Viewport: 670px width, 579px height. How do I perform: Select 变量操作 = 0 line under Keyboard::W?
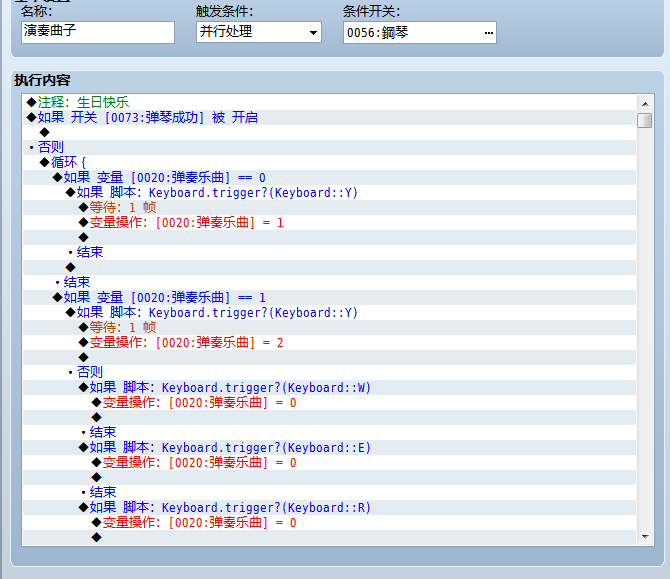click(329, 403)
